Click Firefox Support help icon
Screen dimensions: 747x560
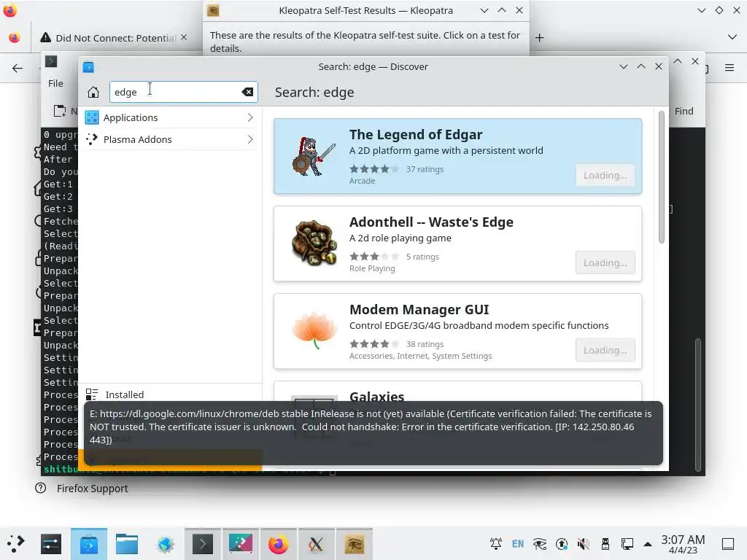(41, 488)
